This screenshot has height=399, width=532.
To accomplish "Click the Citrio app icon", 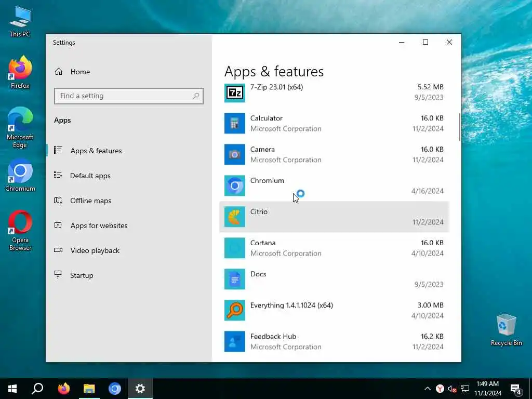I will pos(234,217).
